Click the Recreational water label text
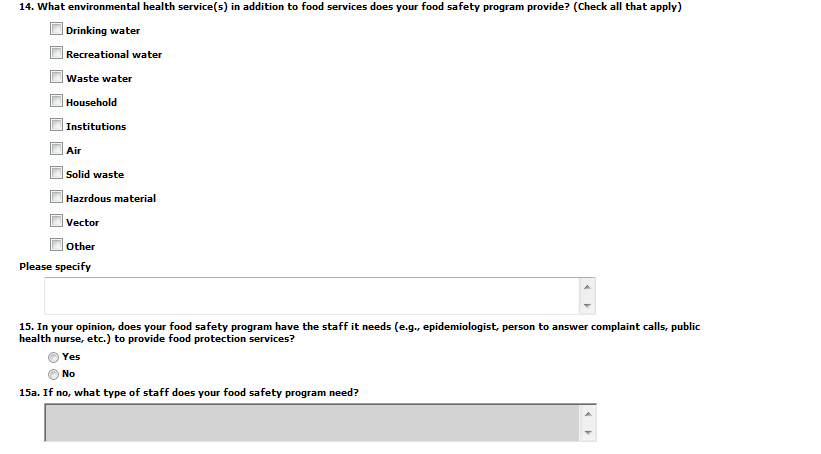 (x=114, y=55)
